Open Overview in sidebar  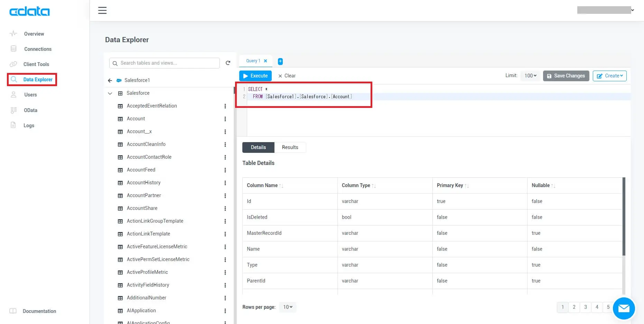(34, 34)
